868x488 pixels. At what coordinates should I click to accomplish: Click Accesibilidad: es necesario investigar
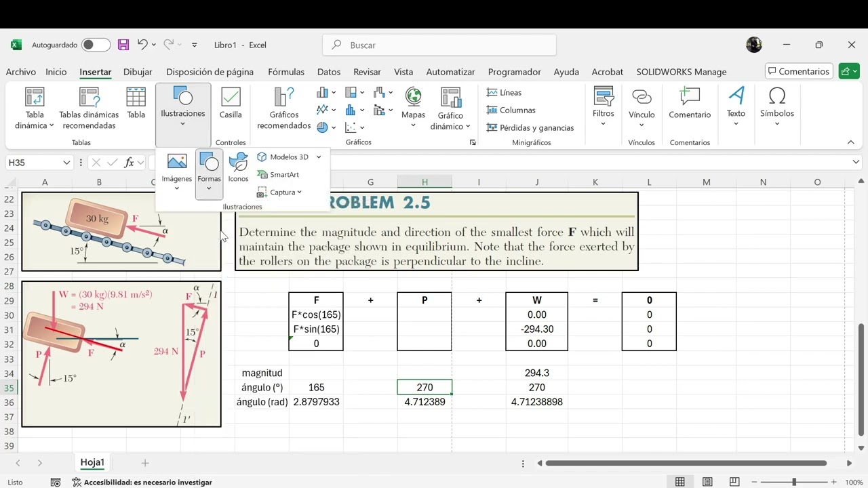[142, 483]
